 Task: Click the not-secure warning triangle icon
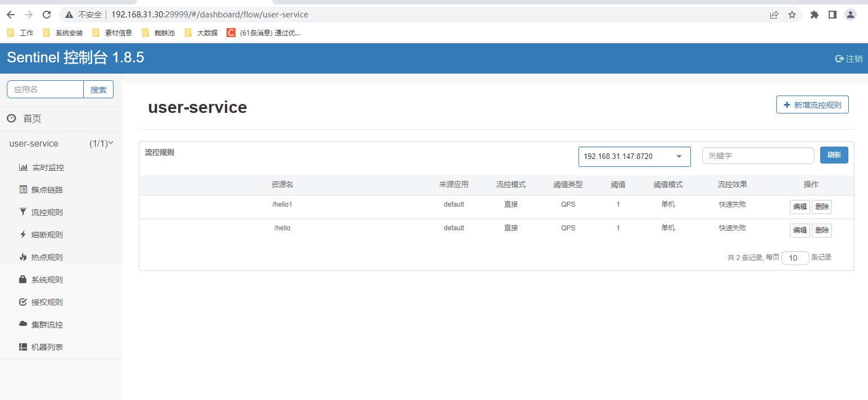point(69,15)
